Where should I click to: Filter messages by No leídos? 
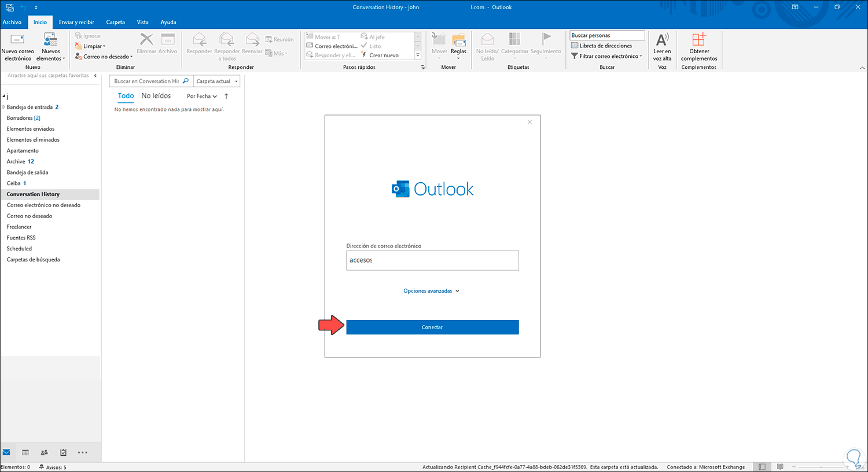156,96
